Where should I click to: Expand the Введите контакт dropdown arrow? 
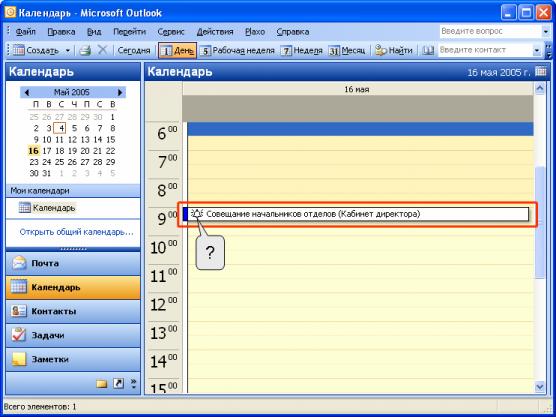(x=536, y=51)
